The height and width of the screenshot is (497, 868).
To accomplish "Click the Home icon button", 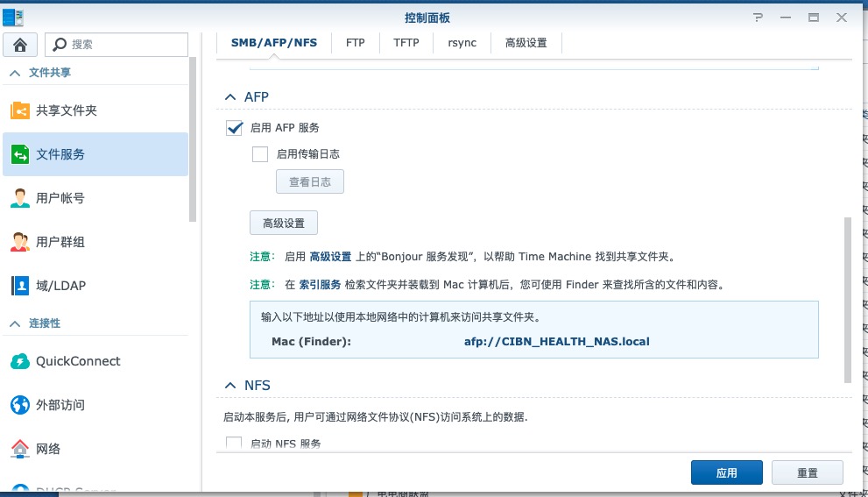I will tap(20, 45).
